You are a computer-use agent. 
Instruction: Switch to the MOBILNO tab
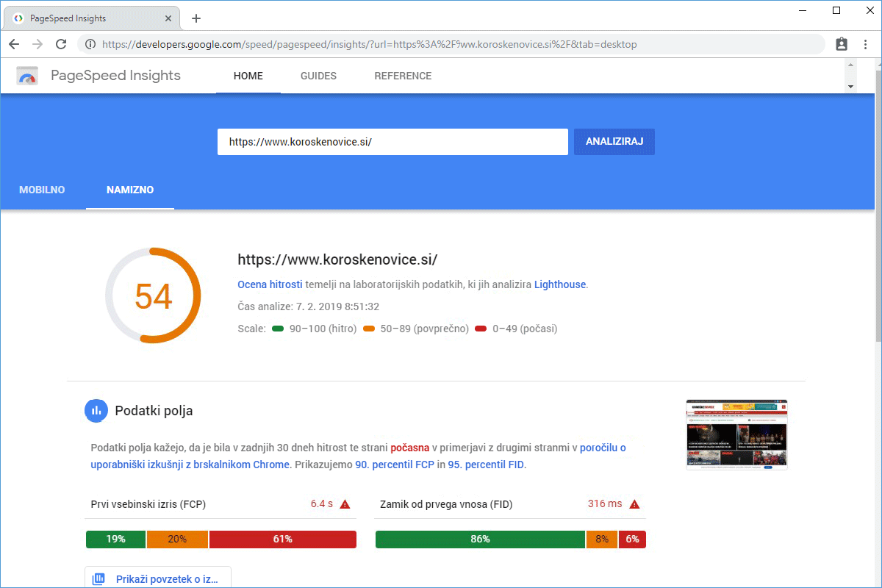pyautogui.click(x=42, y=190)
